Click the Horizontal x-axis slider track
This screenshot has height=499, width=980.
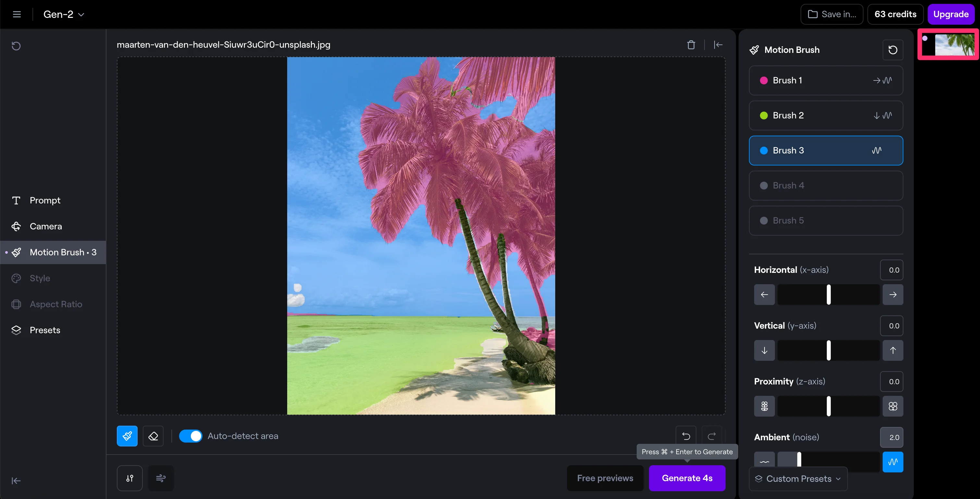tap(828, 294)
